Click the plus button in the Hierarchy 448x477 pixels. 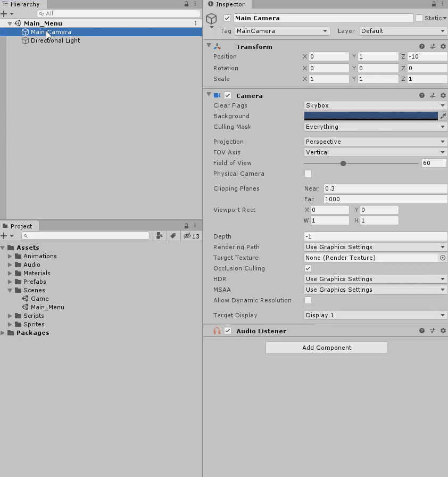point(4,13)
